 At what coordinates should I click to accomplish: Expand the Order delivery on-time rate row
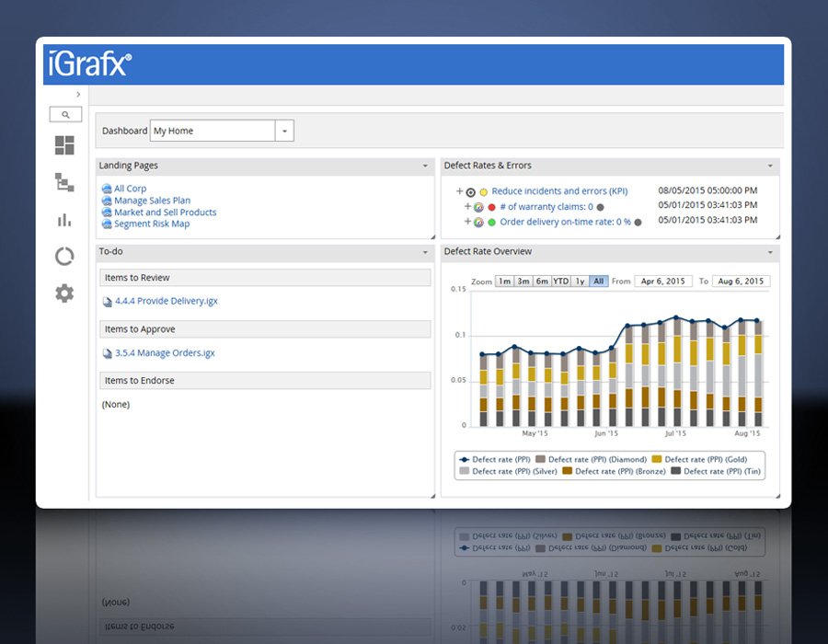(x=467, y=221)
